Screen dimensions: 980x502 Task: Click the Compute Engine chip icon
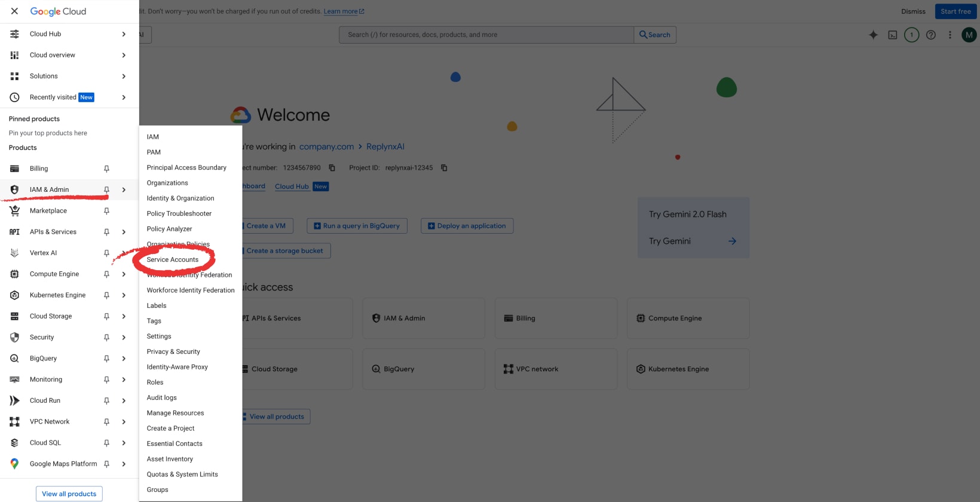(14, 274)
